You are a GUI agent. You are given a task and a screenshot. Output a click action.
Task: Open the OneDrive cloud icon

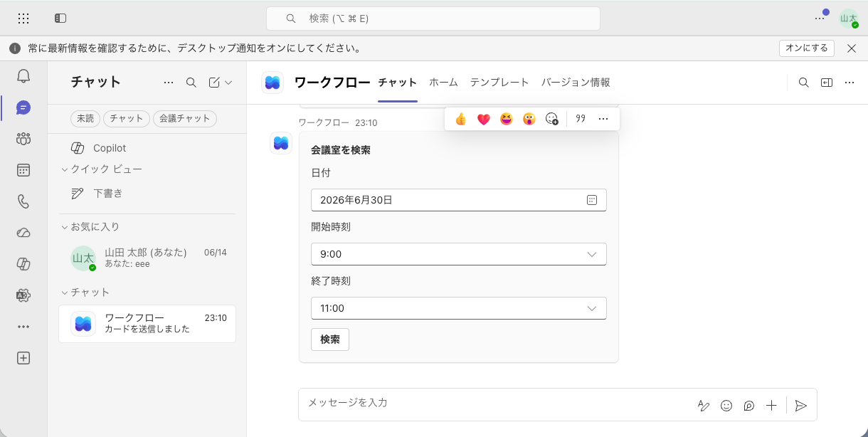click(x=23, y=233)
